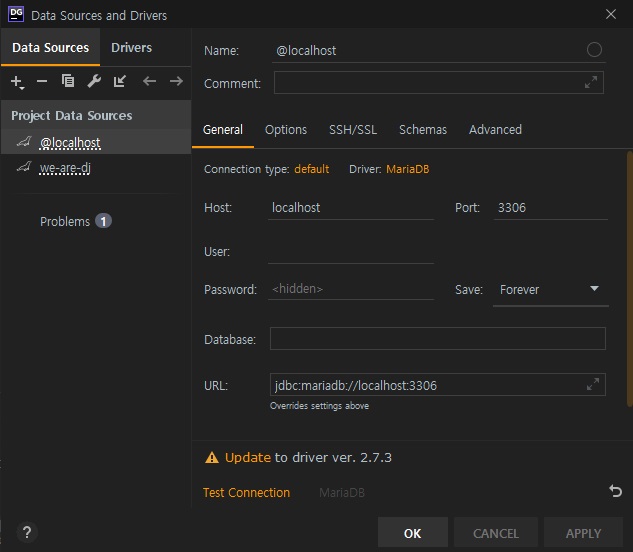Change the MariaDB driver link
The height and width of the screenshot is (552, 633).
point(407,169)
